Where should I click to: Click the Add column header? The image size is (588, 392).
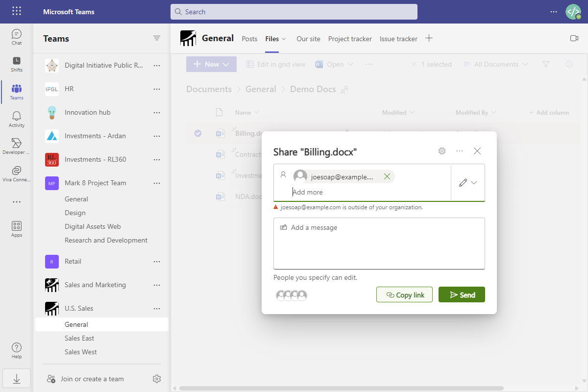coord(549,113)
